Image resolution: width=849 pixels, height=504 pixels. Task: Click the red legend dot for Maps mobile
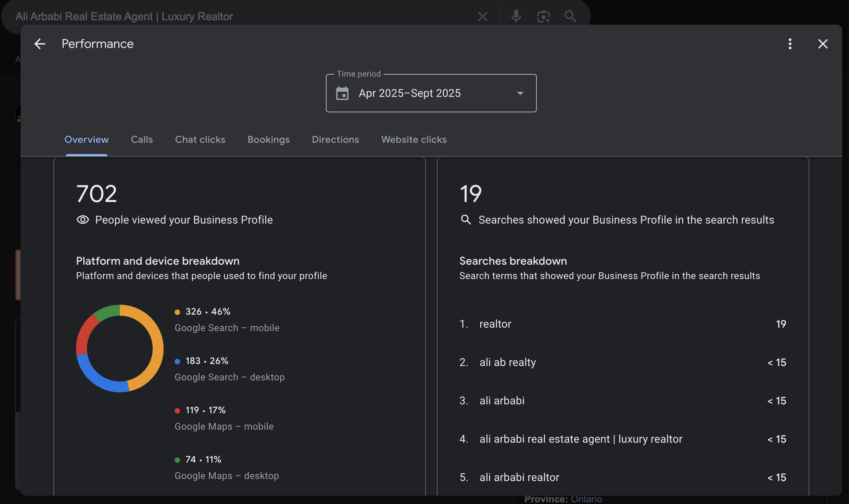coord(177,411)
